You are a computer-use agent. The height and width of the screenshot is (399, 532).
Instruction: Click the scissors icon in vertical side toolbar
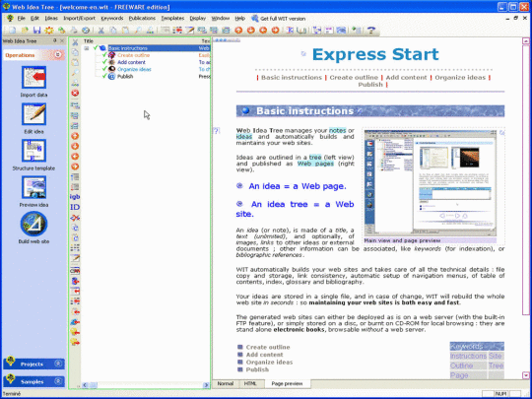tap(75, 42)
